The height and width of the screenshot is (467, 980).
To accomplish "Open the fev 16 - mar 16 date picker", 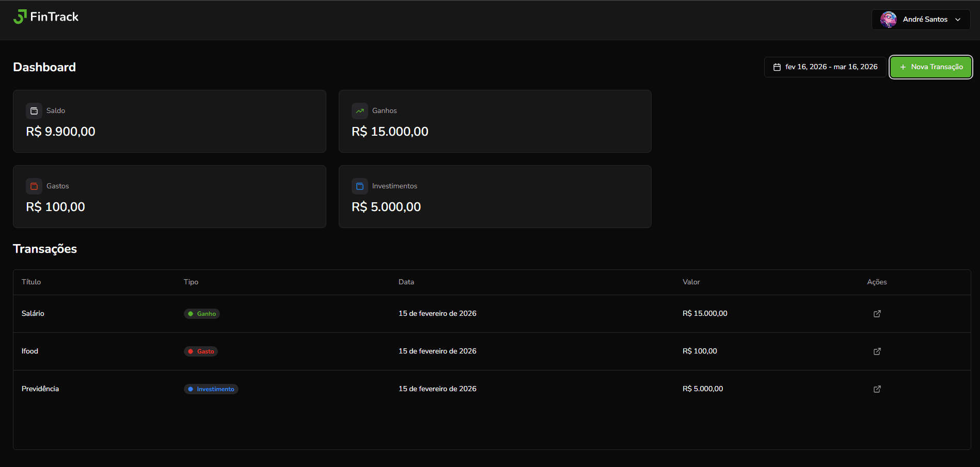I will (x=825, y=67).
